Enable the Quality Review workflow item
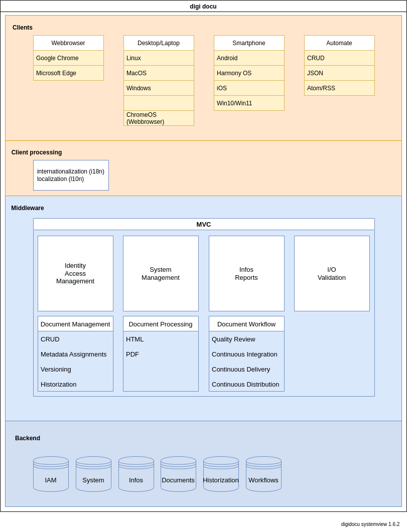The height and width of the screenshot is (532, 407). click(233, 339)
